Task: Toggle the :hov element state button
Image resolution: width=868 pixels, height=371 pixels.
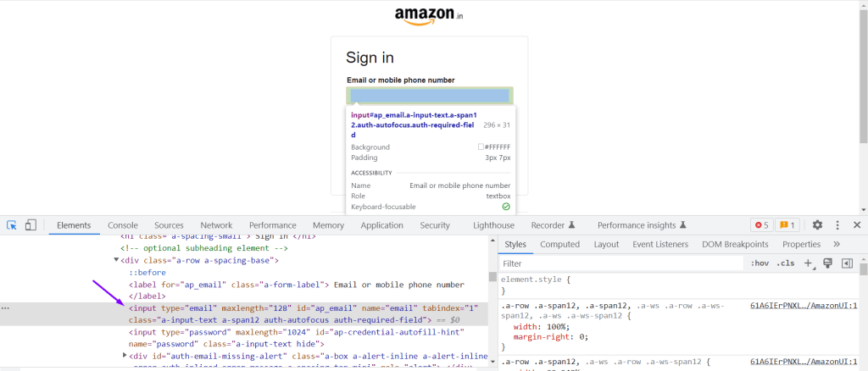Action: click(759, 263)
